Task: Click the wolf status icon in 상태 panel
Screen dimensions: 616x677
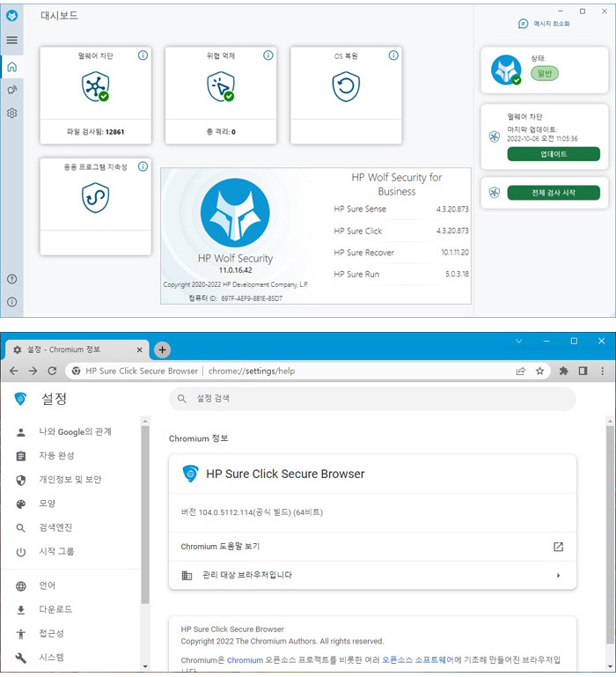Action: [x=506, y=70]
